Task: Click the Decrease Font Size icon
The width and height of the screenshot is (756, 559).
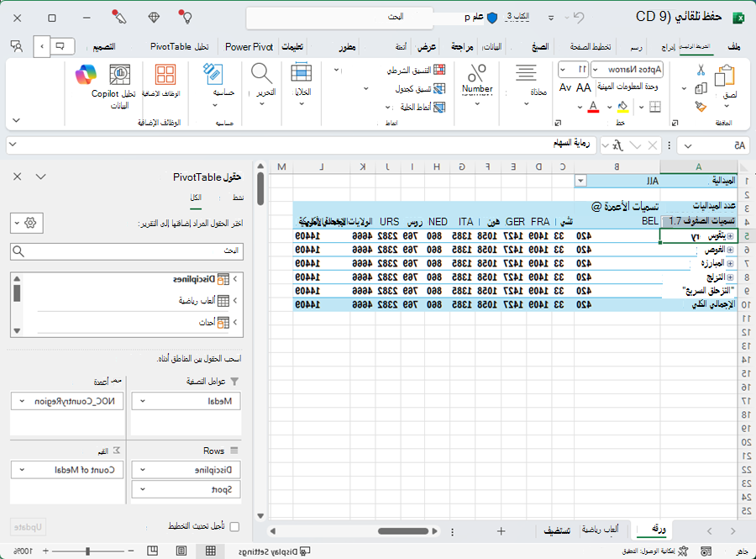Action: (565, 87)
